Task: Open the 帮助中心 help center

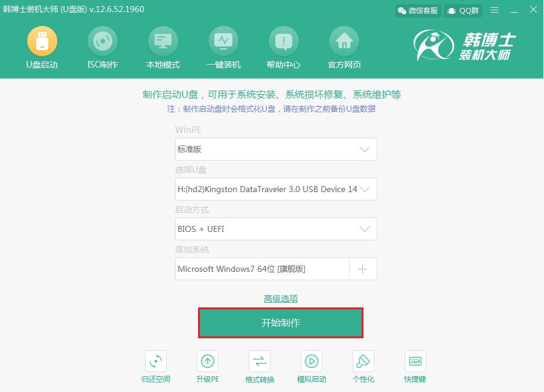Action: click(283, 48)
